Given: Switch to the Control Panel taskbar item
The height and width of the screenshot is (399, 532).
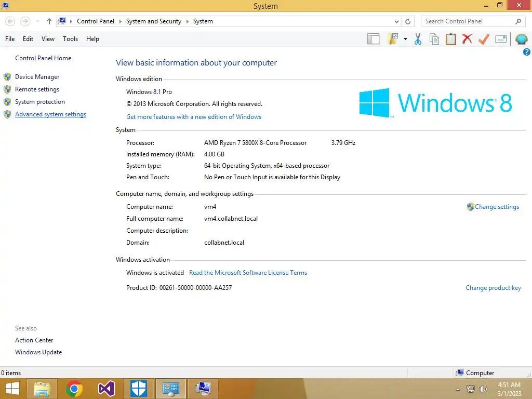Looking at the screenshot, I should [170, 389].
